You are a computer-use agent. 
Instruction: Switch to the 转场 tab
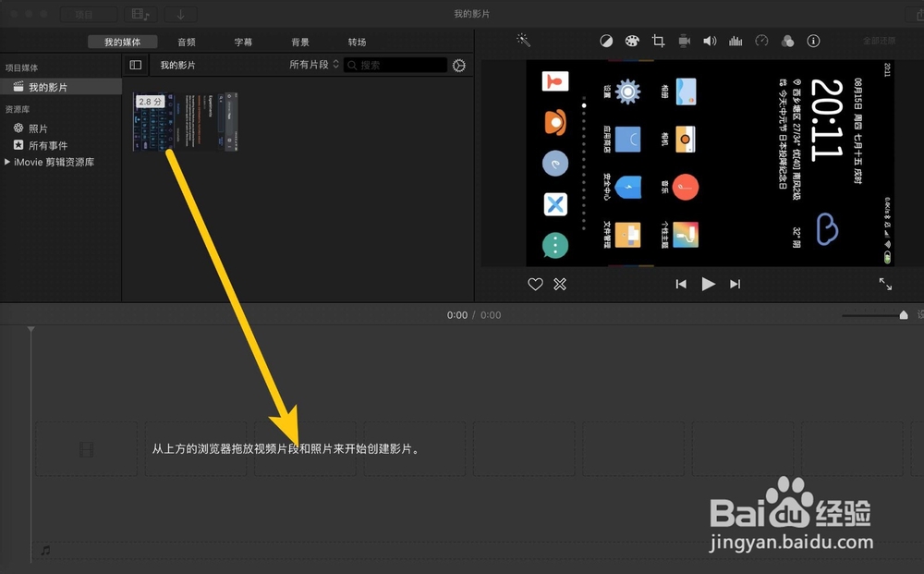coord(357,41)
